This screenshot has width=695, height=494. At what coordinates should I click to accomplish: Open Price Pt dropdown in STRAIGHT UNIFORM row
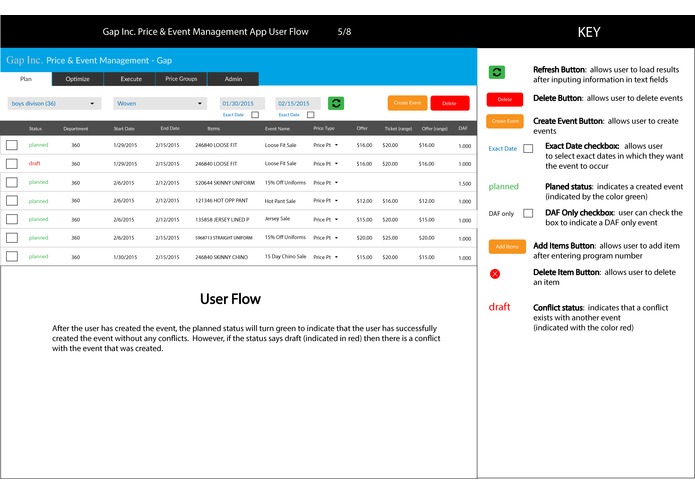326,238
